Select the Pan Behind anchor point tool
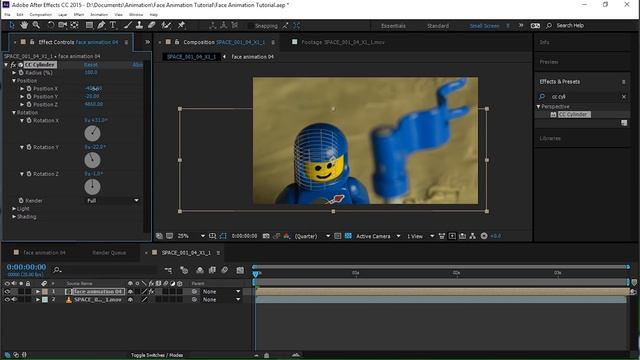This screenshot has width=640, height=360. [x=74, y=25]
